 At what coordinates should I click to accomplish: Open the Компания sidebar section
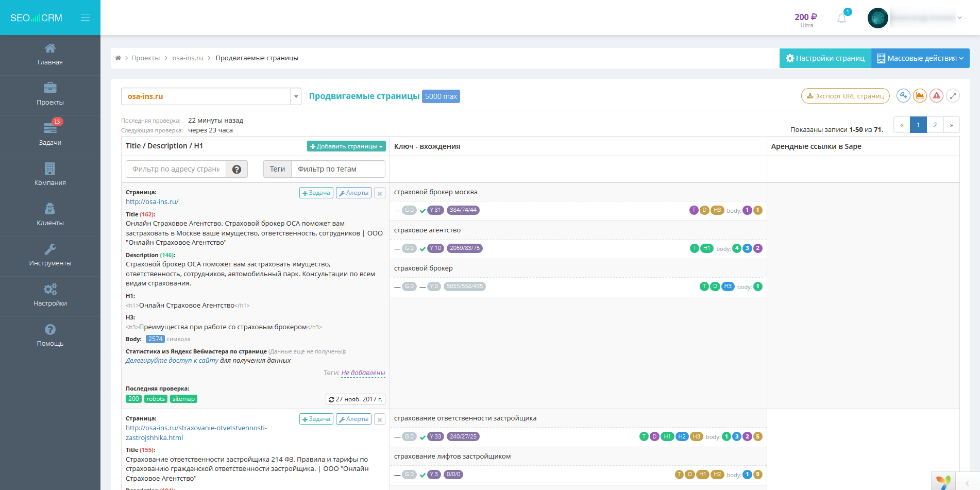(50, 176)
